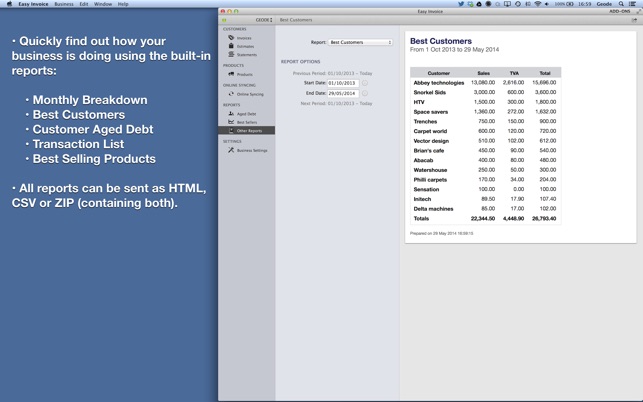Select the Watershouse row
Viewport: 643px width, 402px height.
(x=486, y=170)
